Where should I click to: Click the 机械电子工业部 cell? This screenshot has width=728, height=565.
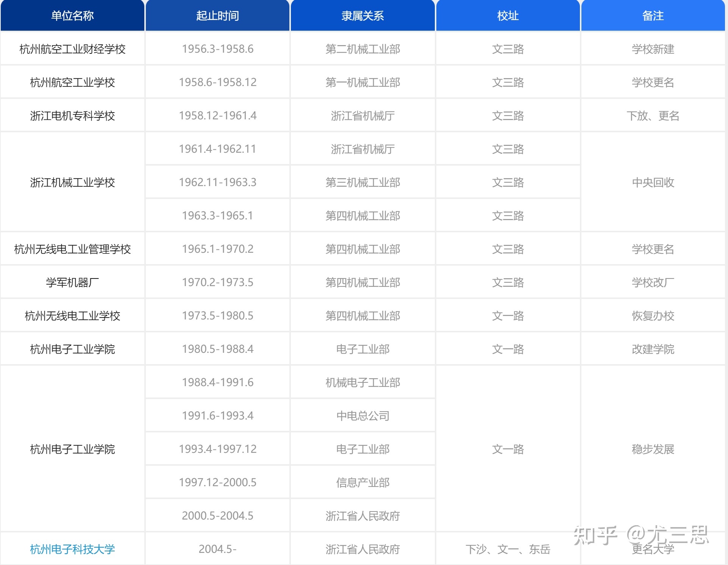coord(363,382)
